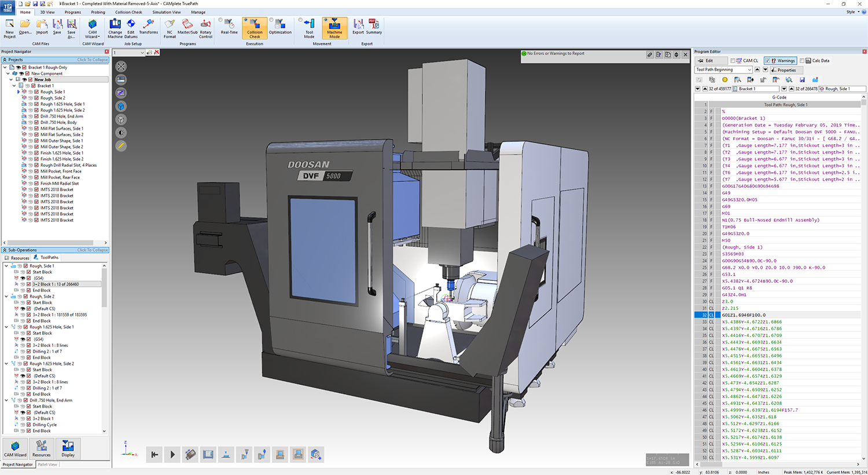
Task: Click the yellow warning icon in Program Editor
Action: [x=724, y=80]
